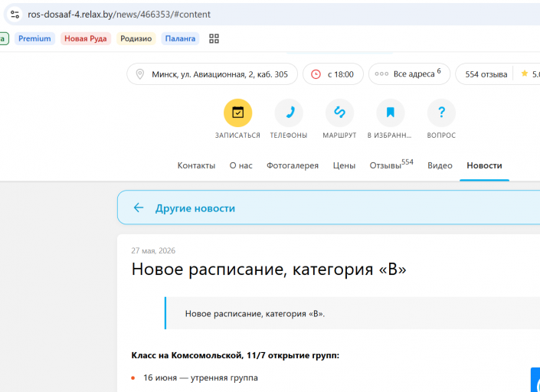The width and height of the screenshot is (540, 392).
Task: Switch to the Отзывы tab
Action: [x=391, y=165]
